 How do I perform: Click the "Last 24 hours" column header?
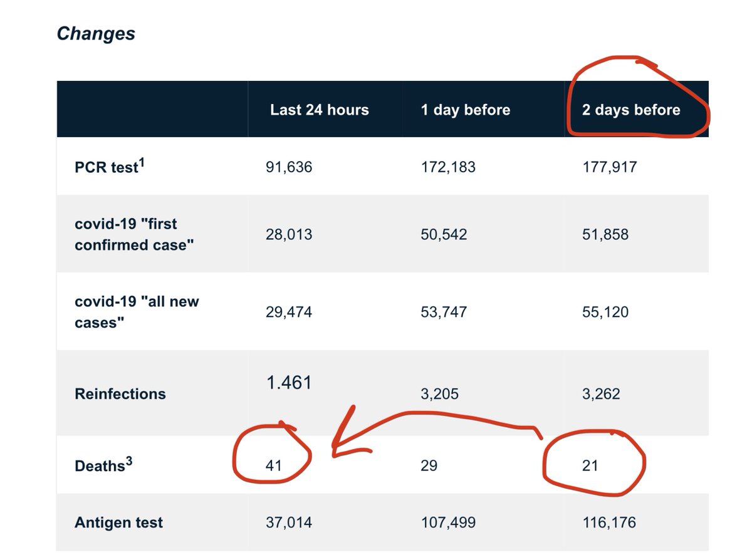320,110
